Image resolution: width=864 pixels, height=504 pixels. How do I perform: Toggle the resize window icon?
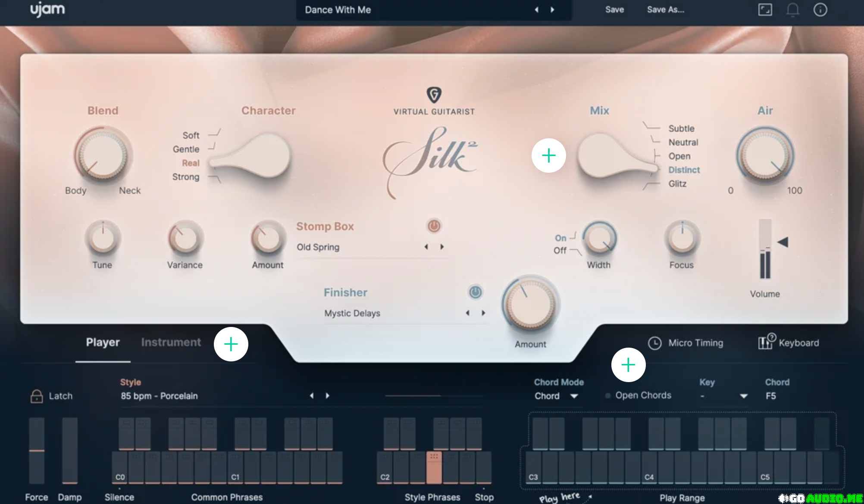pyautogui.click(x=765, y=9)
